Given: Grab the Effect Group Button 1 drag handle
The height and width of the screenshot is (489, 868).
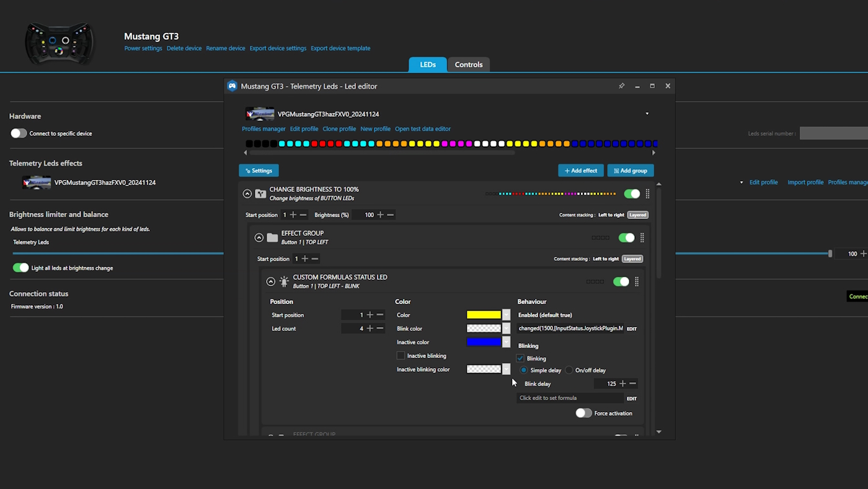Looking at the screenshot, I should pyautogui.click(x=642, y=238).
